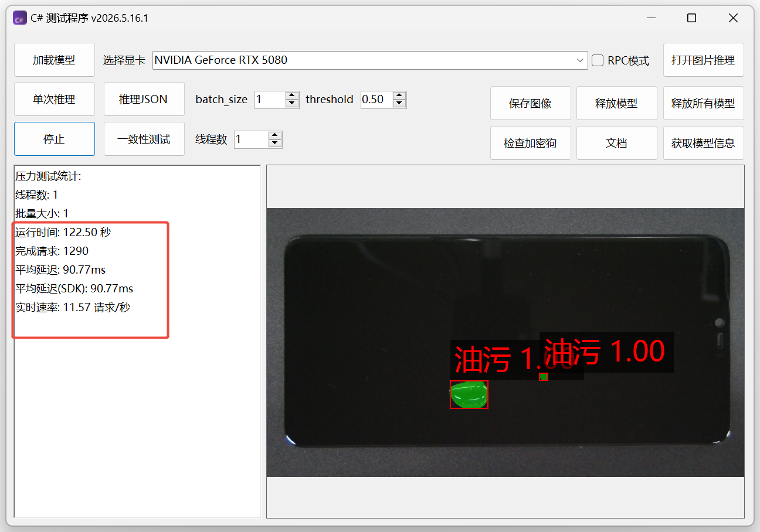This screenshot has width=760, height=532.
Task: Click the 实时速率: 11.57 请求/秒 line
Action: 73,307
